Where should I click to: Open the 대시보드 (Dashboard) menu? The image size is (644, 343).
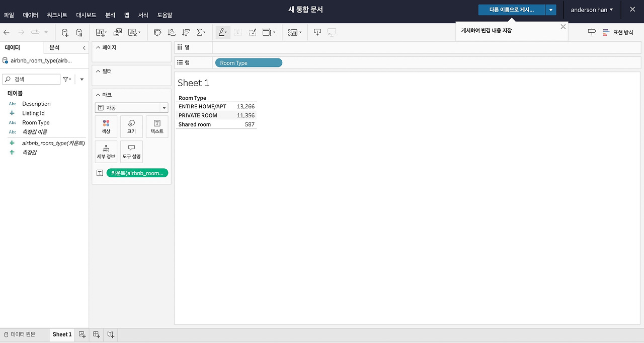pos(86,15)
